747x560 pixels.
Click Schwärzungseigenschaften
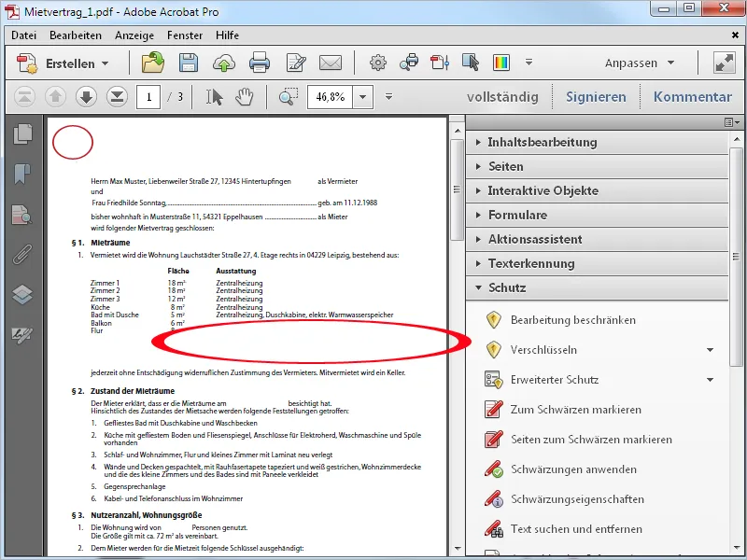tap(577, 499)
